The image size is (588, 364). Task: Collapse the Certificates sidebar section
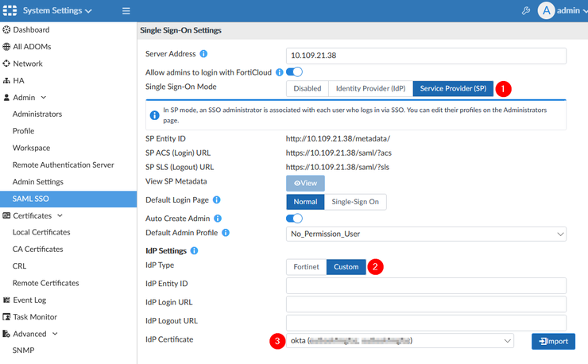pos(60,215)
